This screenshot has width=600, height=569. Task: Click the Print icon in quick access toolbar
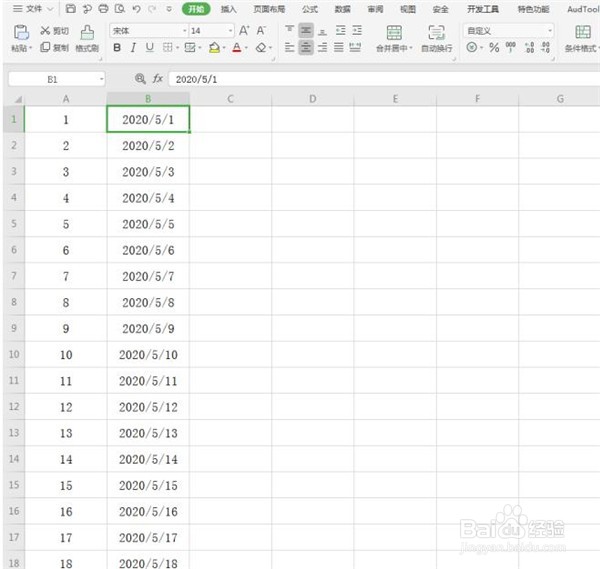[103, 8]
